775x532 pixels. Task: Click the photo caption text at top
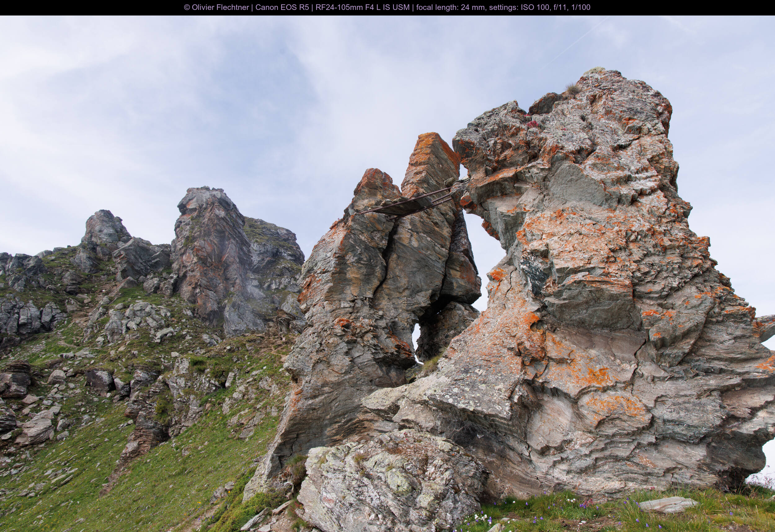tap(387, 7)
